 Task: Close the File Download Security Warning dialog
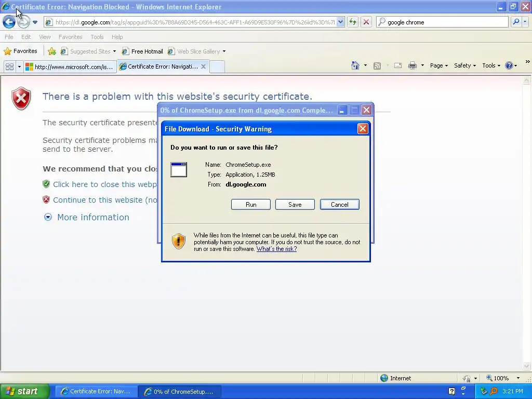pyautogui.click(x=363, y=129)
